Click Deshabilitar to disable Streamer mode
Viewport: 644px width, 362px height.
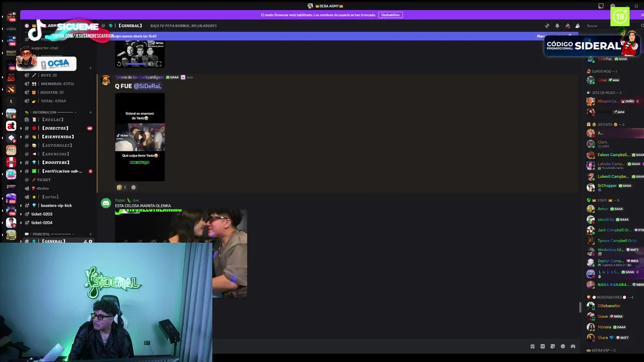(390, 15)
